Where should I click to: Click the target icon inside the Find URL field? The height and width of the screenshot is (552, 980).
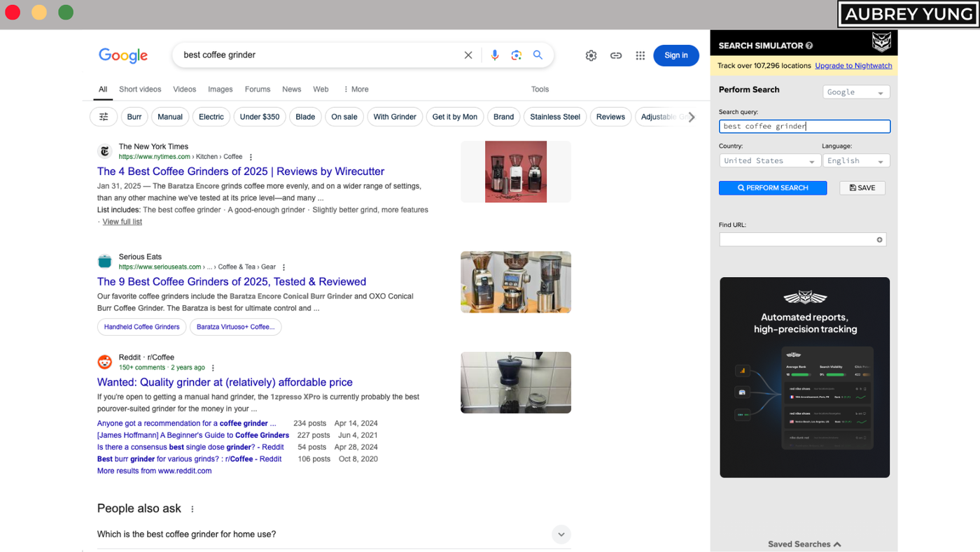point(879,239)
